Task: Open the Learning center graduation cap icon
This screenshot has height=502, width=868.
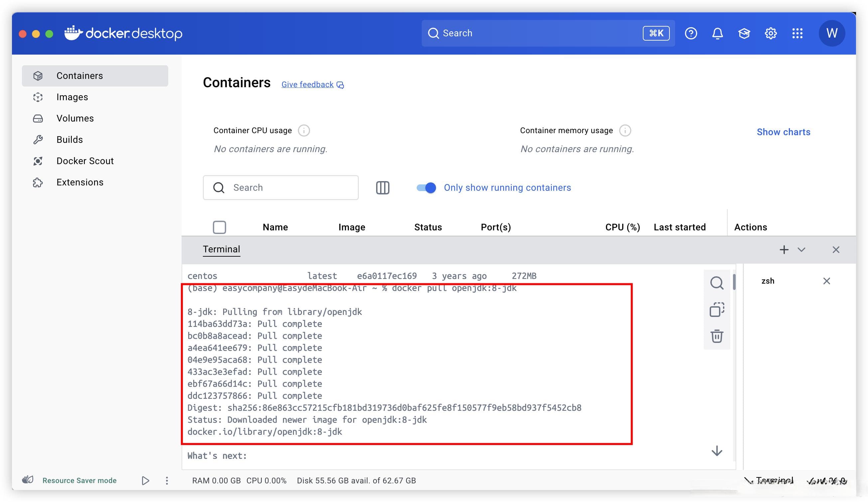Action: click(744, 33)
